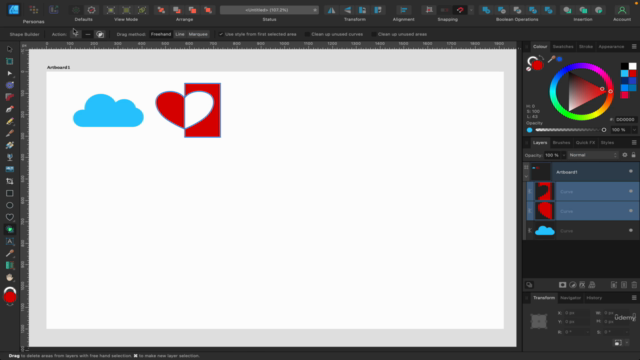This screenshot has height=360, width=640.
Task: Switch to the Pixel persona
Action: click(x=33, y=9)
